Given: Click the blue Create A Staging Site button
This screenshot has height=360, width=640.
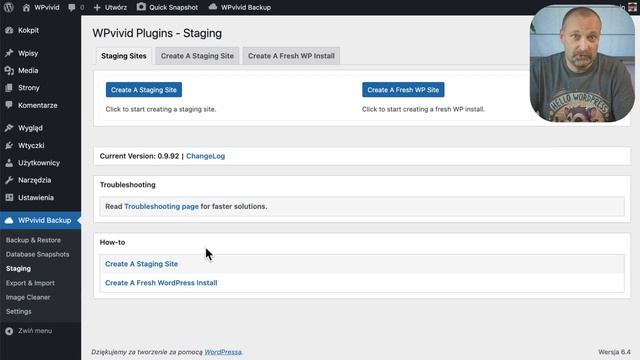Looking at the screenshot, I should tap(144, 90).
